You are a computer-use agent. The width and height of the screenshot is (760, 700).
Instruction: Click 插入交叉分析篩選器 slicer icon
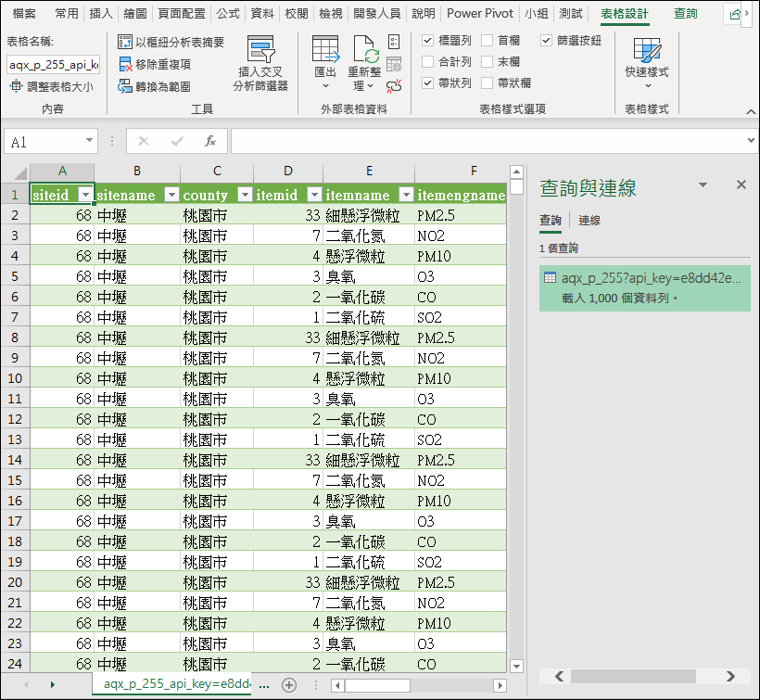point(260,49)
